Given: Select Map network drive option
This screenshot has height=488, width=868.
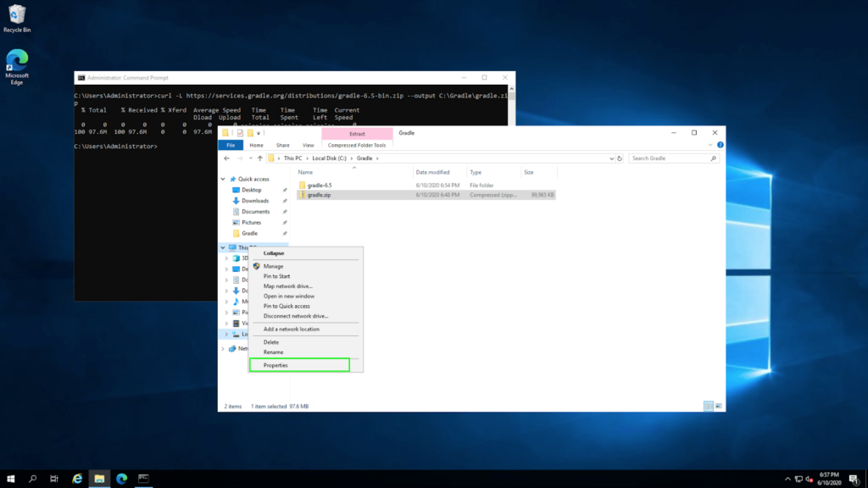Looking at the screenshot, I should click(287, 286).
